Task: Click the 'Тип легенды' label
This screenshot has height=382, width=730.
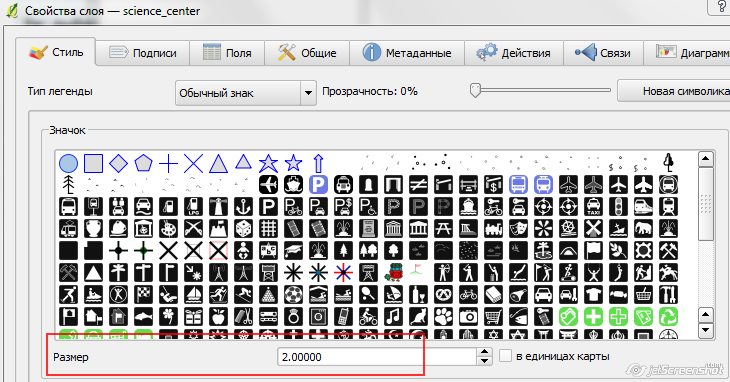Action: coord(60,91)
